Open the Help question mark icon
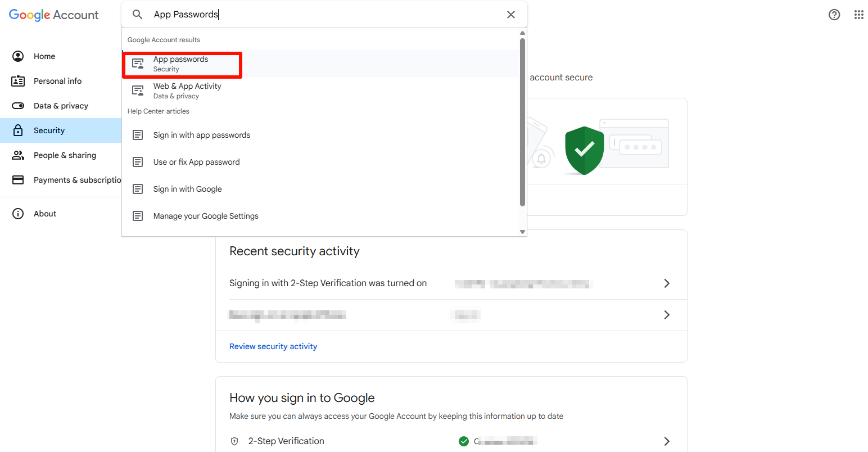The image size is (868, 452). [834, 15]
